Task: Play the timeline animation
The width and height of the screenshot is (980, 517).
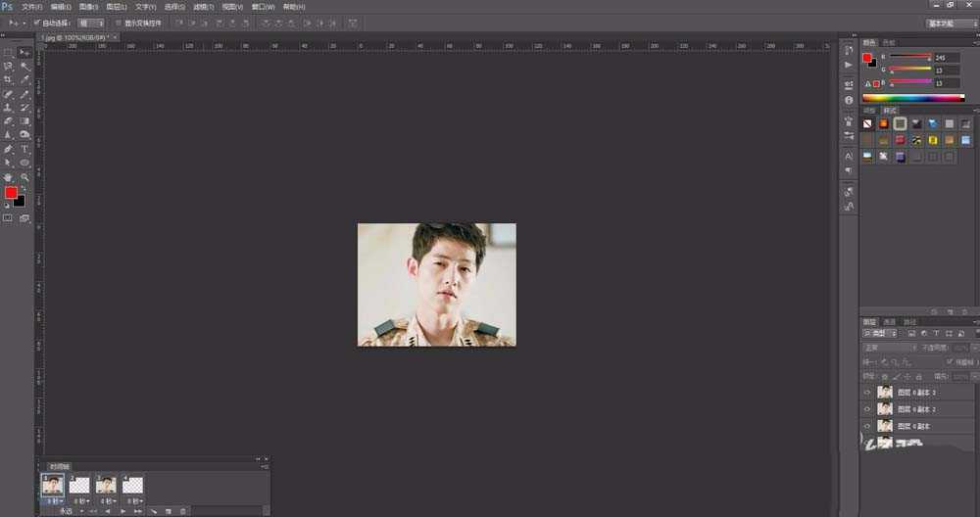Action: click(x=122, y=511)
